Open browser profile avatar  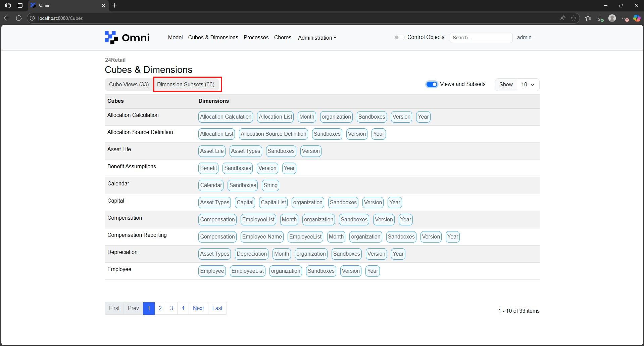point(612,18)
